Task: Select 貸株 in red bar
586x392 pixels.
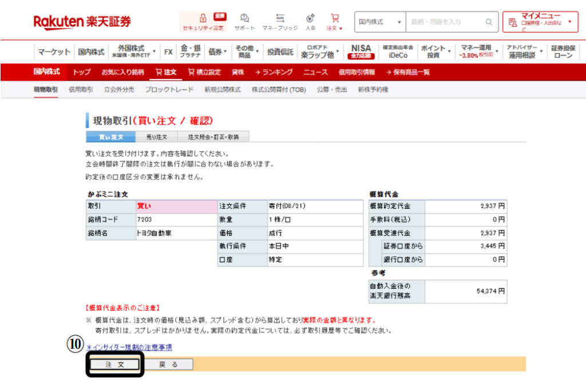Action: pyautogui.click(x=237, y=72)
